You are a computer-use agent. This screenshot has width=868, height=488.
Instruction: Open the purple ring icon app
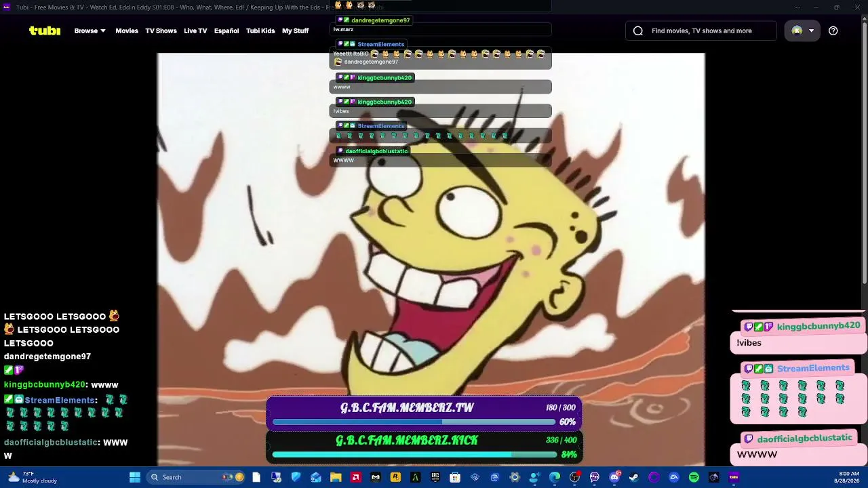pyautogui.click(x=654, y=477)
